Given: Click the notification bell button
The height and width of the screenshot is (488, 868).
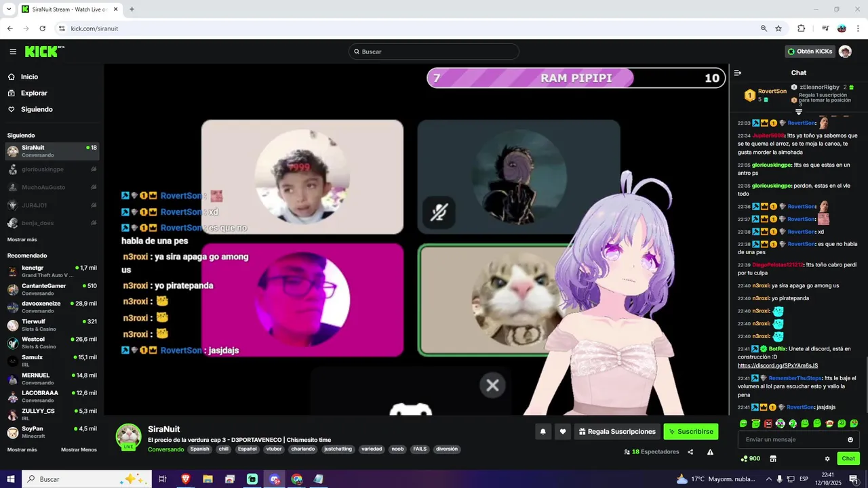Looking at the screenshot, I should 543,431.
